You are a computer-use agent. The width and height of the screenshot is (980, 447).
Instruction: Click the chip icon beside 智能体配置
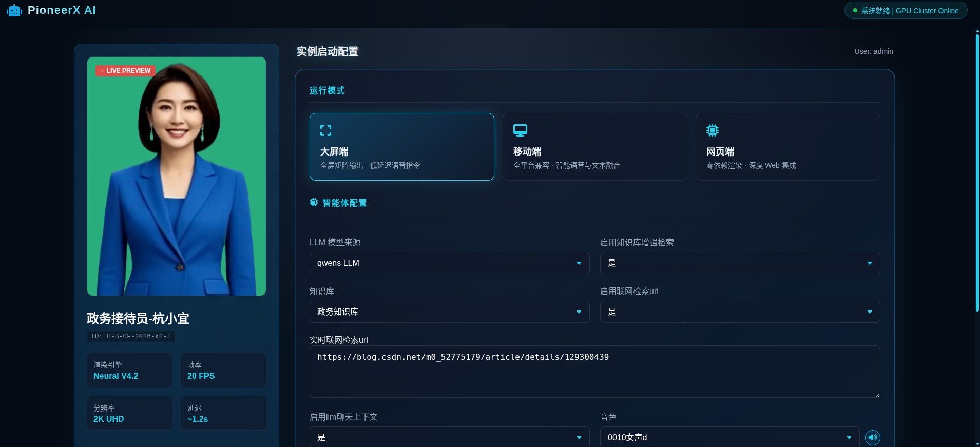[314, 203]
